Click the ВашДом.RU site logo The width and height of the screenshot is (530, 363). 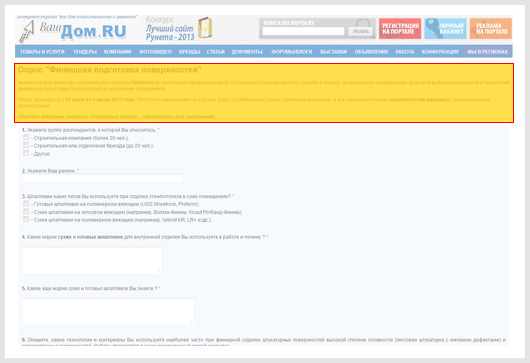click(x=73, y=31)
